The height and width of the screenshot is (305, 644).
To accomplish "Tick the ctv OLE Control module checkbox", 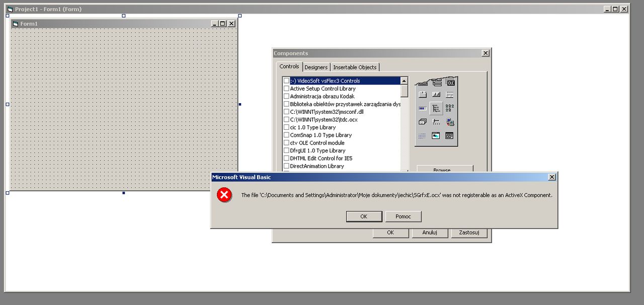I will pyautogui.click(x=286, y=142).
